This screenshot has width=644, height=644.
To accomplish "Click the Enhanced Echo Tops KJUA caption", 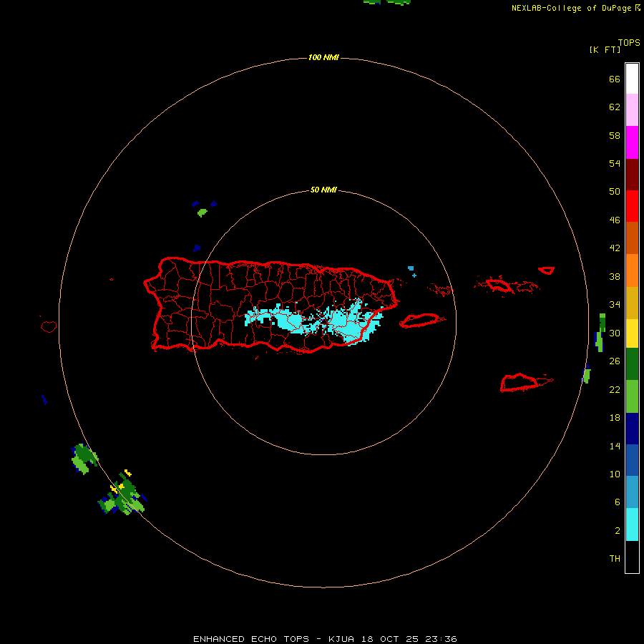I will pos(325,639).
